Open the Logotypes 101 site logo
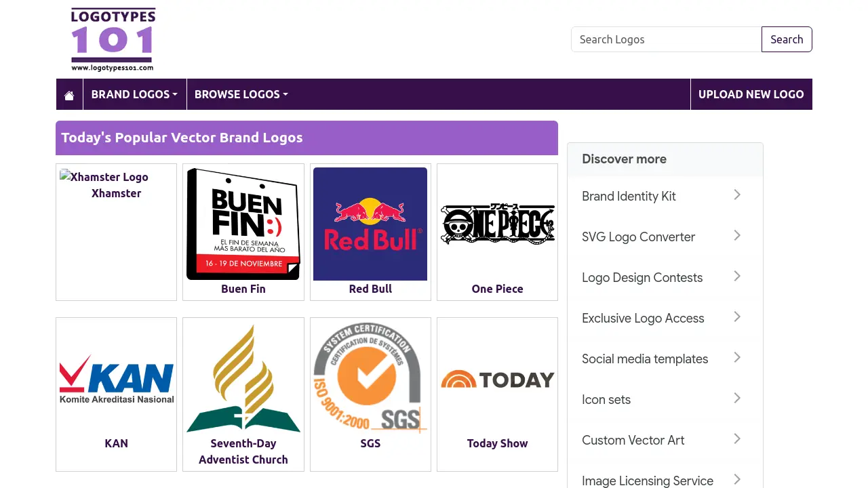868x488 pixels. pos(113,39)
